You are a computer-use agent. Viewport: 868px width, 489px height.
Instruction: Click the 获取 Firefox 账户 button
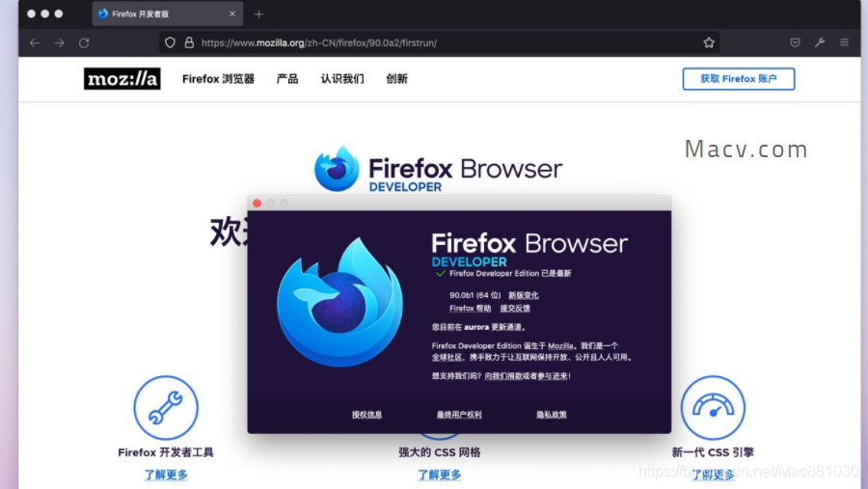(x=739, y=79)
